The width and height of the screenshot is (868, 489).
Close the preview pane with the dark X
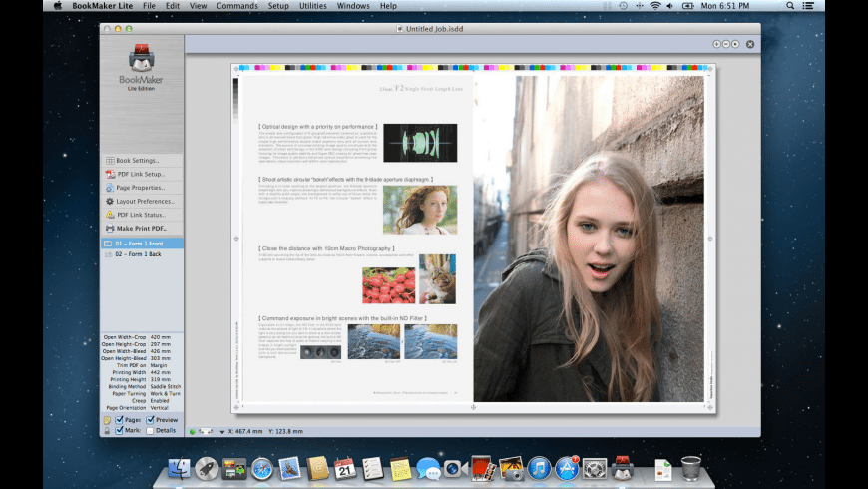point(750,44)
